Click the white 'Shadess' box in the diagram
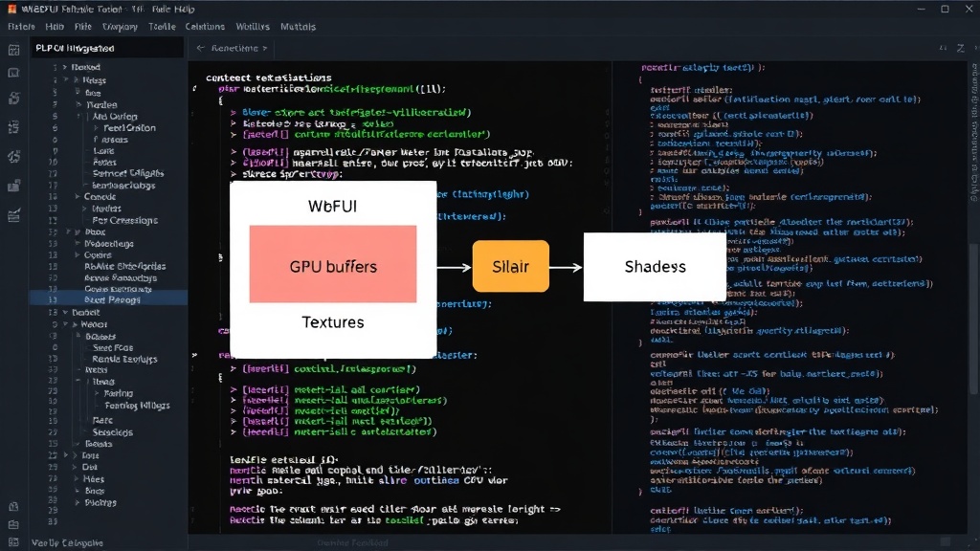980x551 pixels. [655, 267]
